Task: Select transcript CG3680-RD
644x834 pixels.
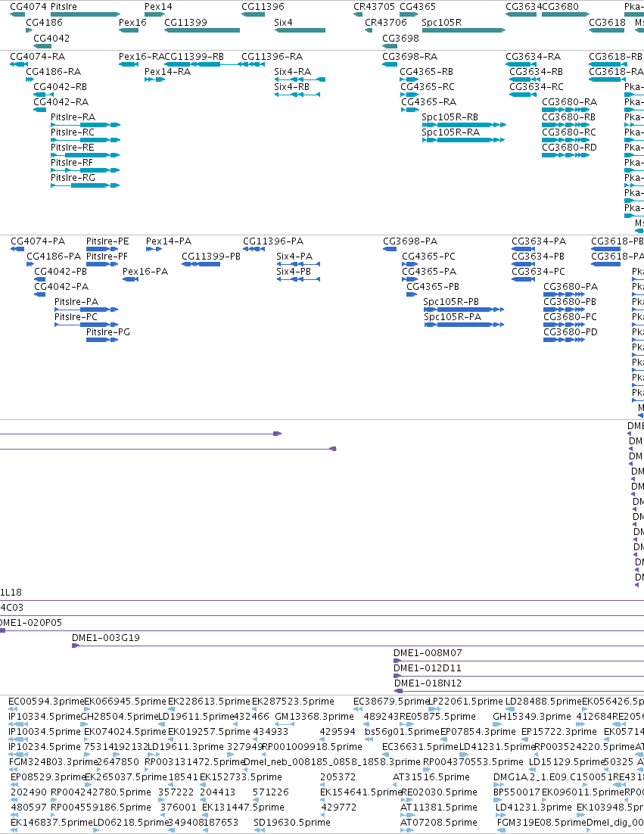Action: [x=569, y=148]
